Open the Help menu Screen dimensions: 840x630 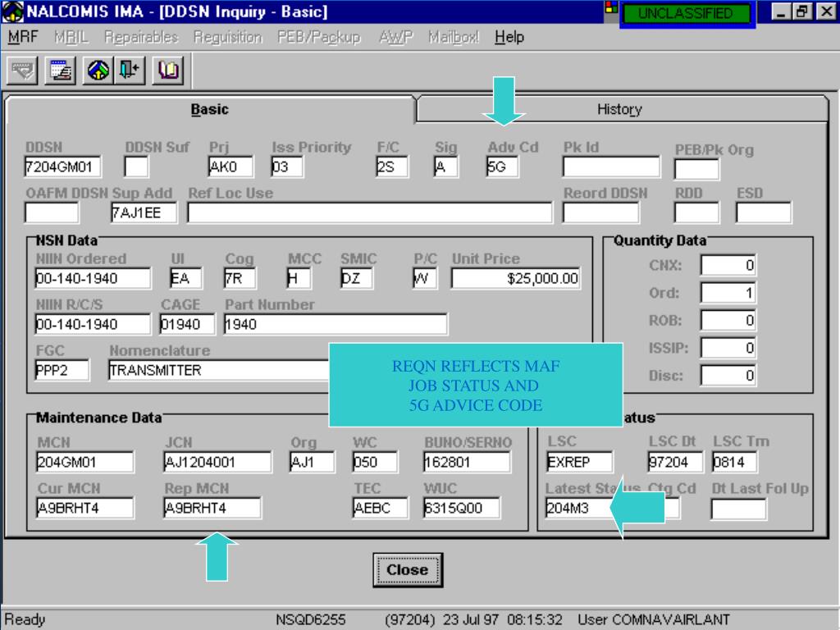509,37
